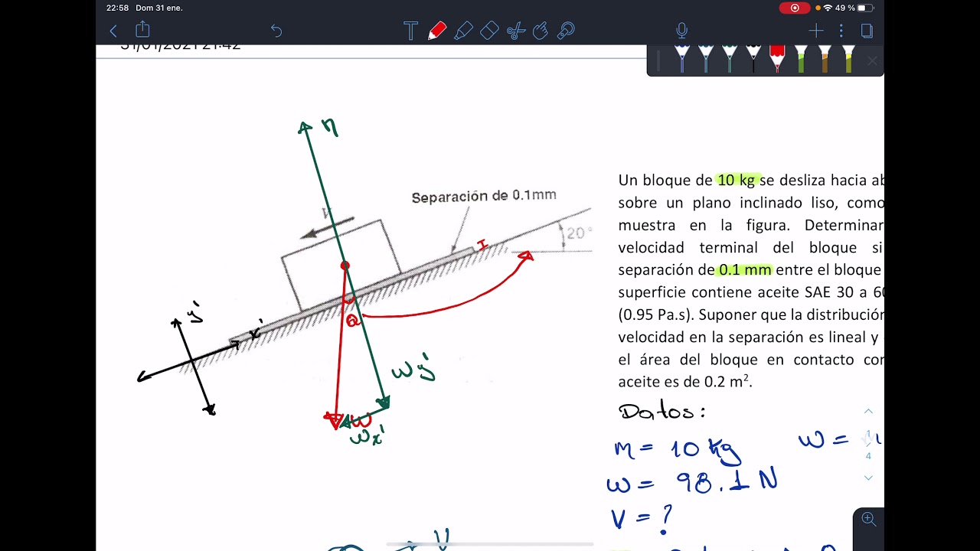Tap the text (0.95 Pa.s)
Image resolution: width=980 pixels, height=551 pixels.
pos(656,315)
